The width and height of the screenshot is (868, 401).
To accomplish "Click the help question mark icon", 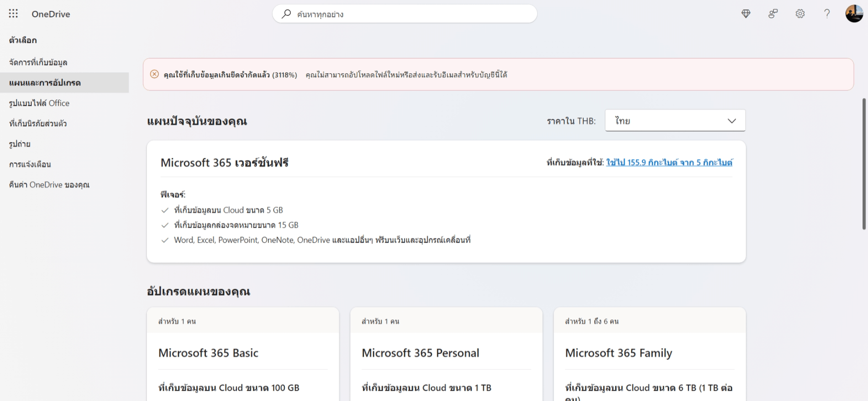I will 827,14.
